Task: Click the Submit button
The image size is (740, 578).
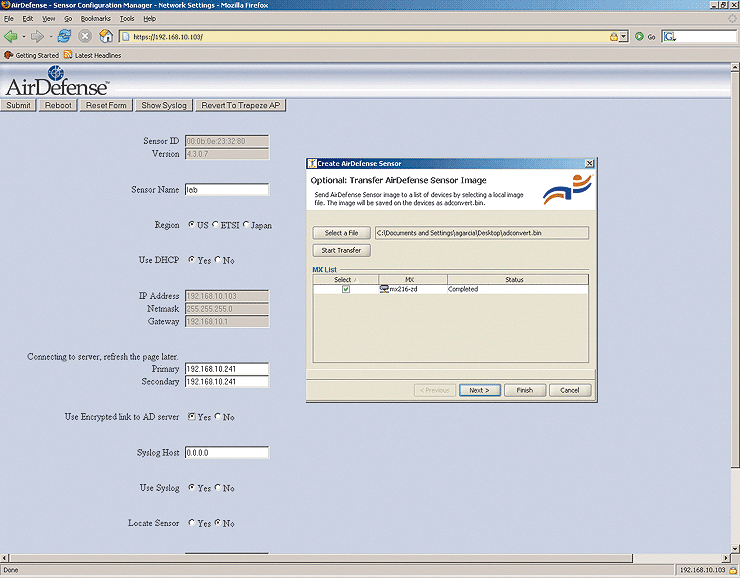Action: click(x=18, y=105)
